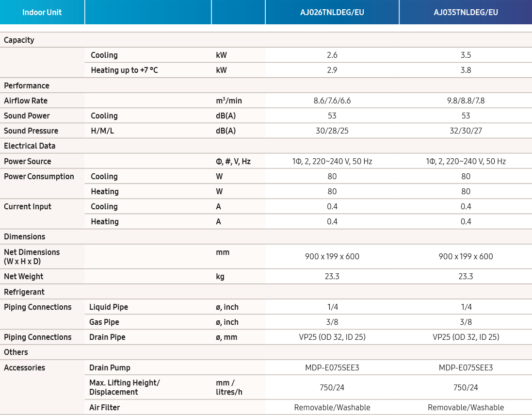Click the 8.6/7.6/6.6 airflow value

[x=332, y=100]
